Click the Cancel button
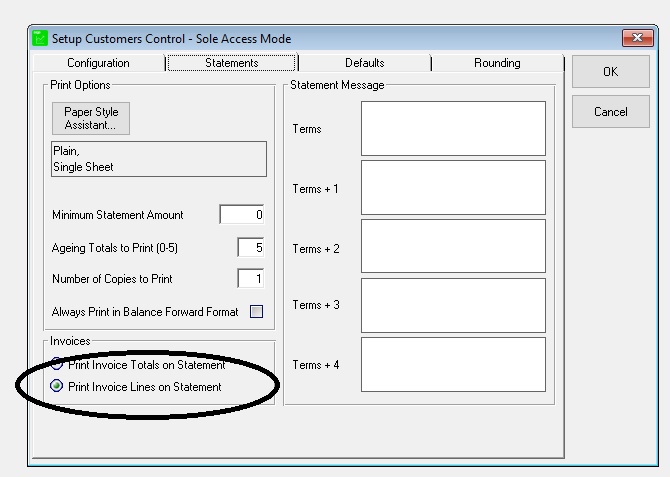 coord(610,112)
